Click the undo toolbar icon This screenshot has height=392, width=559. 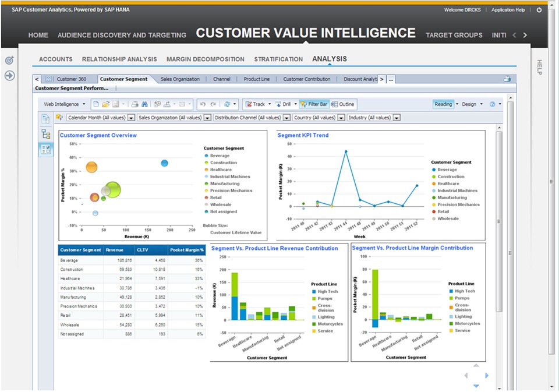click(203, 104)
